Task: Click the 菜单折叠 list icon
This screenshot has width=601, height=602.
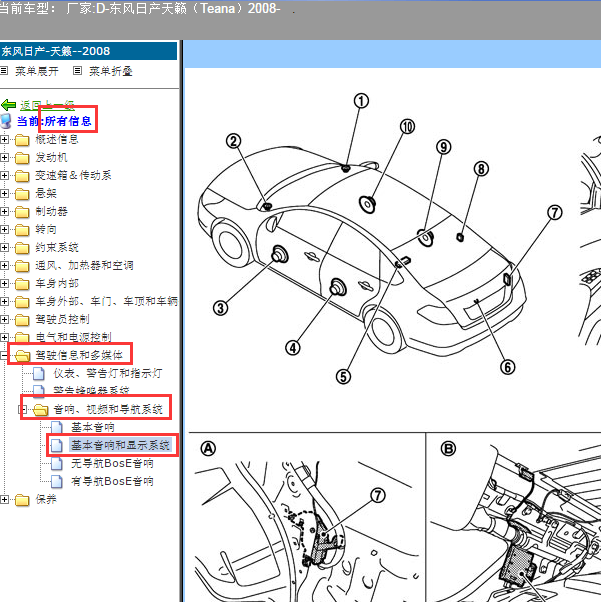Action: point(78,71)
